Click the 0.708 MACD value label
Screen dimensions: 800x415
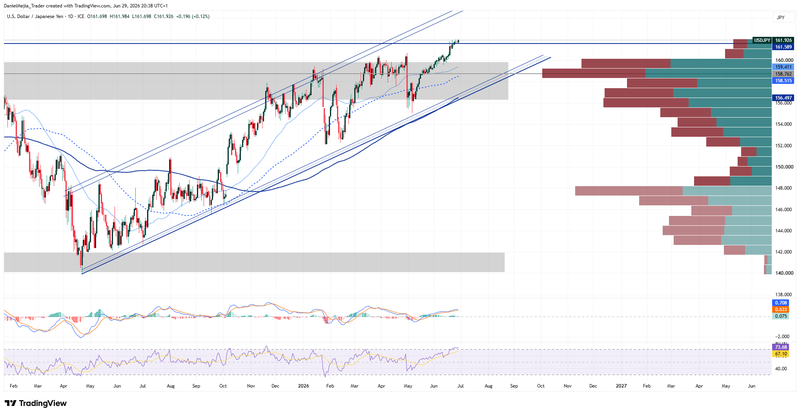click(x=781, y=303)
